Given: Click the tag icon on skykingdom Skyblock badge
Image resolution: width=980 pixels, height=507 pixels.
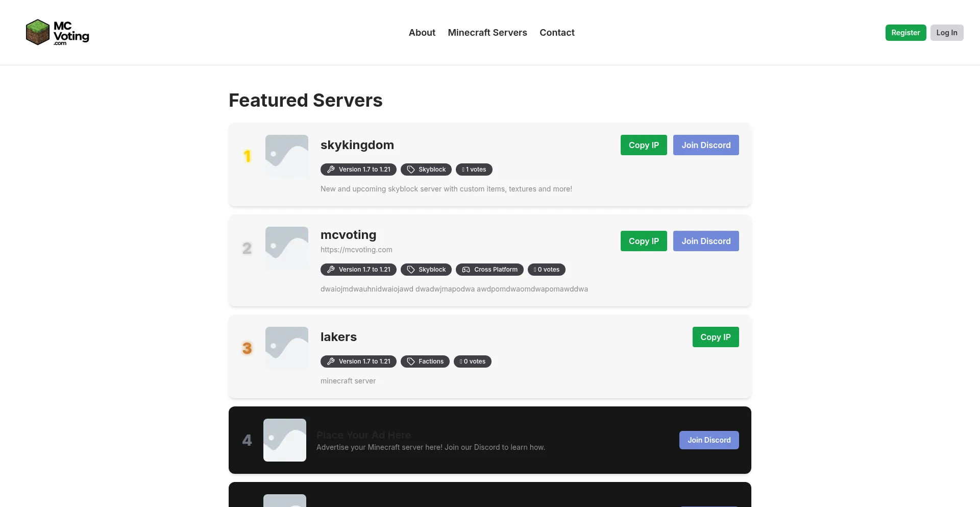Looking at the screenshot, I should (x=410, y=170).
